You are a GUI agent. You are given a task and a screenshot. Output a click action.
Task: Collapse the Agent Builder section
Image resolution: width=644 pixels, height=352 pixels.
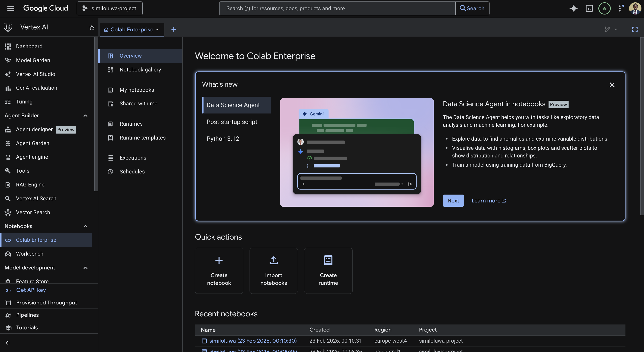coord(85,116)
